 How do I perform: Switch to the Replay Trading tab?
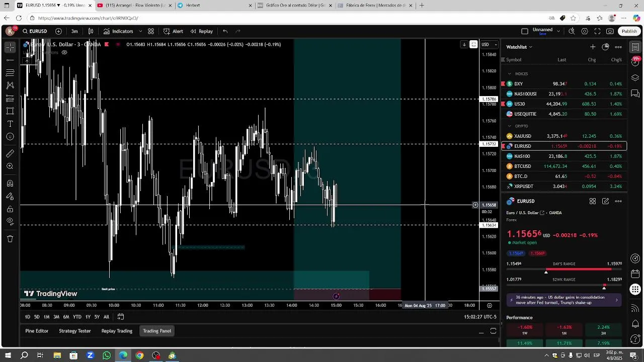(117, 331)
